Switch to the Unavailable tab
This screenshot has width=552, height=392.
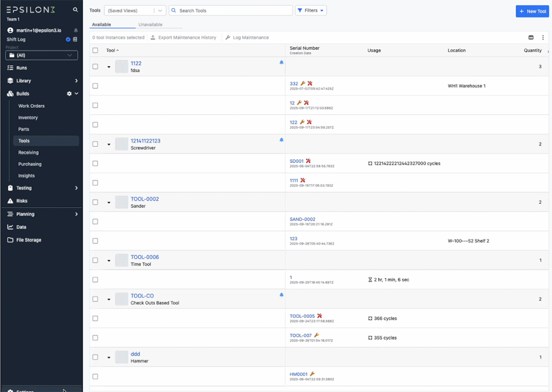pyautogui.click(x=150, y=24)
